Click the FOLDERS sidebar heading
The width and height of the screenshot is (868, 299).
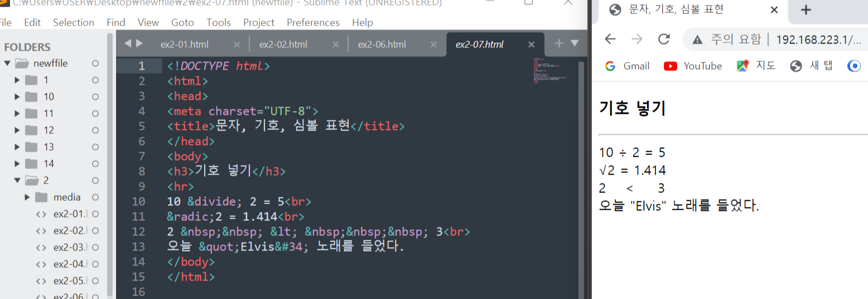coord(27,47)
